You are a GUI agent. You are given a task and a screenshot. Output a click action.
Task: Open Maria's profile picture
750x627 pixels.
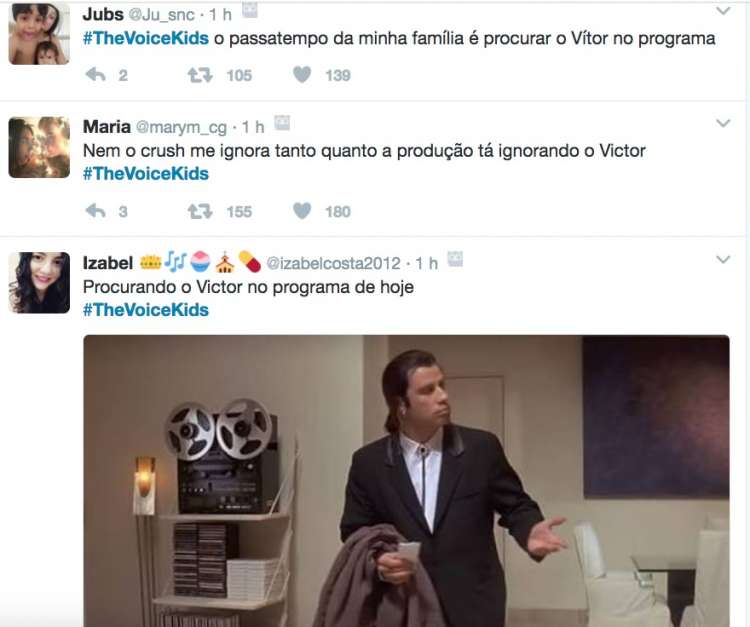click(x=39, y=147)
